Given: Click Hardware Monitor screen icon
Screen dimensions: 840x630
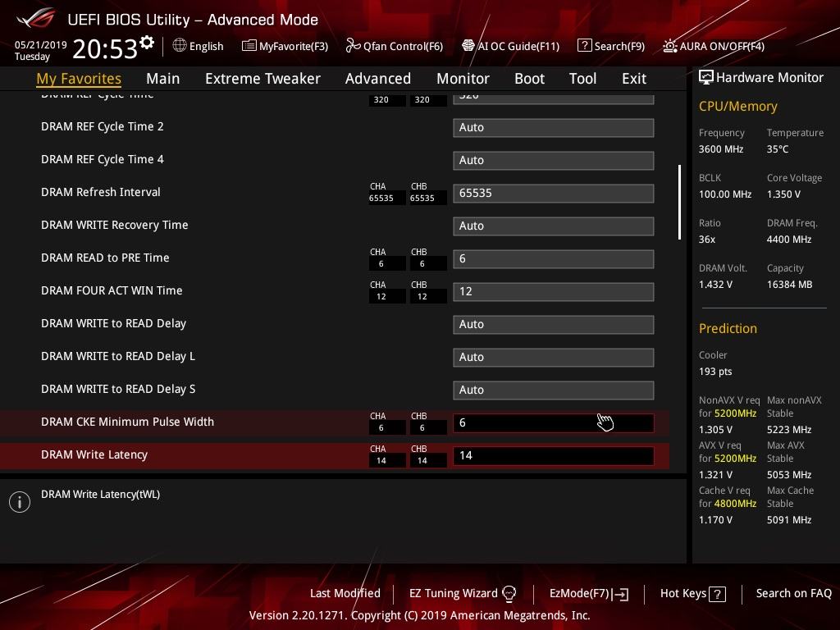Looking at the screenshot, I should pyautogui.click(x=706, y=78).
